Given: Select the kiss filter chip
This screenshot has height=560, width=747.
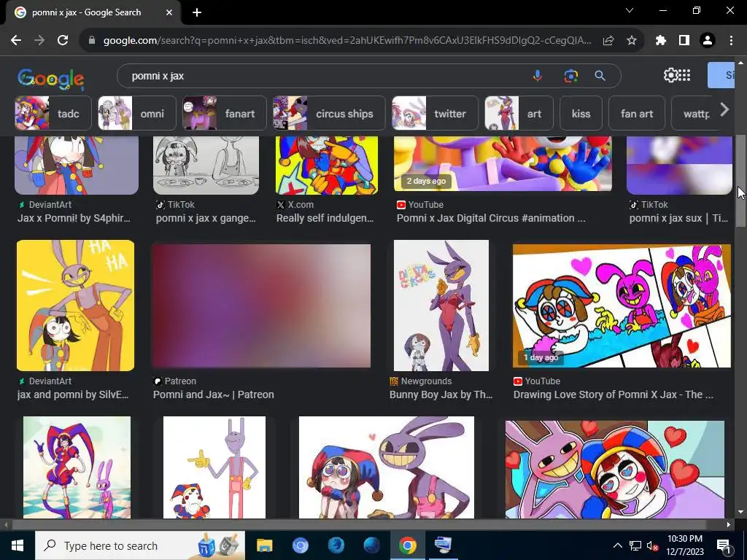Looking at the screenshot, I should coord(581,113).
